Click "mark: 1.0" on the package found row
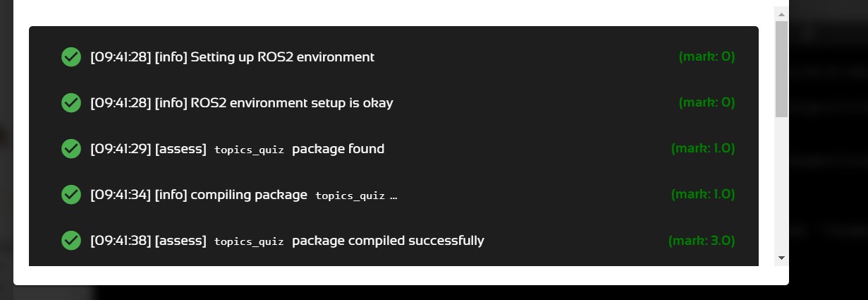The image size is (868, 300). (x=703, y=149)
